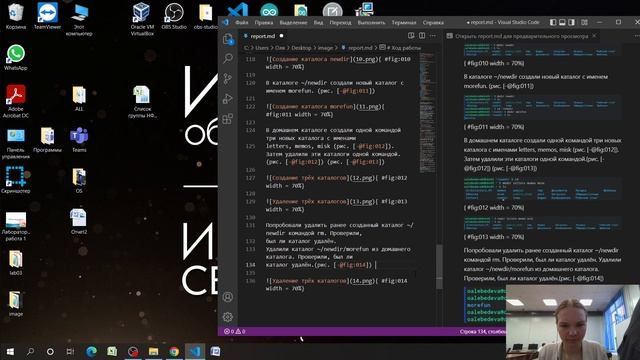Screen dimensions: 640x360
Task: Click the VS Code taskbar icon
Action: click(x=195, y=351)
